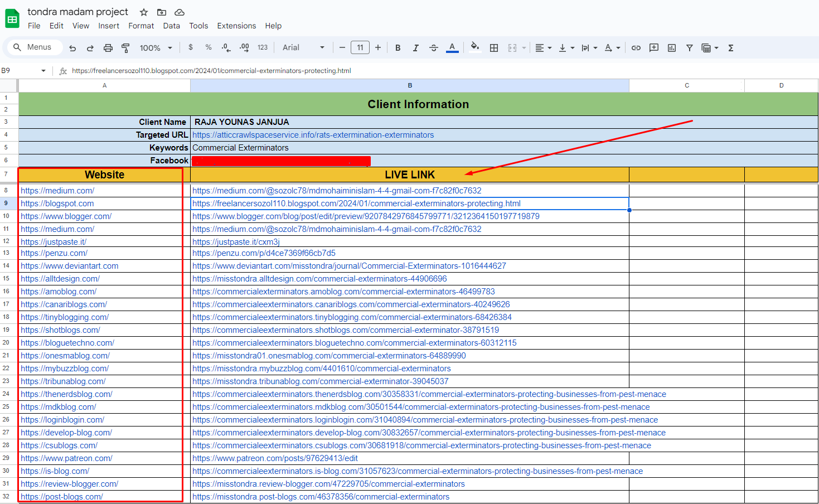Open the Borders tool
Viewport: 819px width, 504px height.
click(493, 47)
